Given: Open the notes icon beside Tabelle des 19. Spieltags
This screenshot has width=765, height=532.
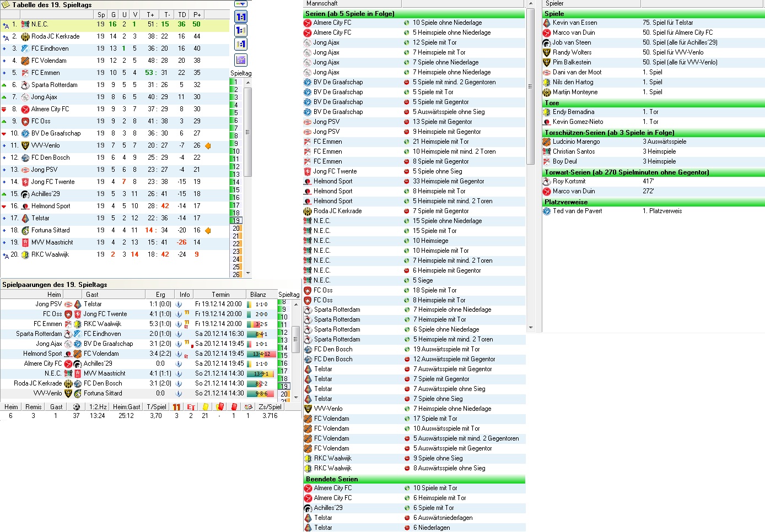Looking at the screenshot, I should (5, 4).
